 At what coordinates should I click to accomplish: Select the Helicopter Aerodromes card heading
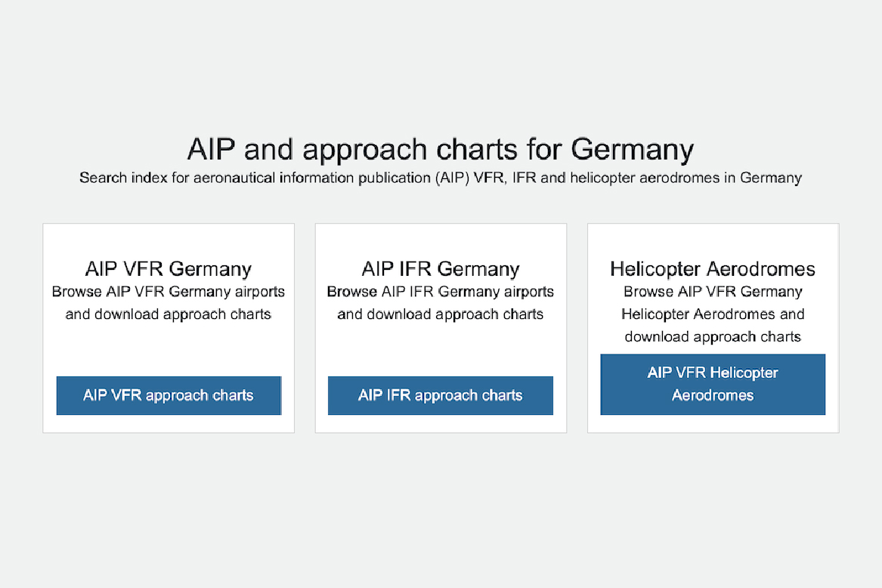click(713, 269)
